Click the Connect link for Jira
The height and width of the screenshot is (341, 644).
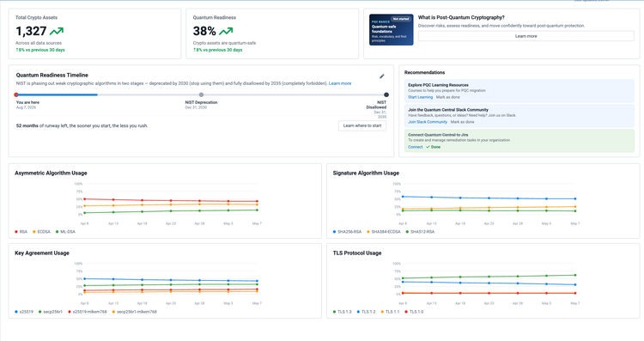(x=416, y=147)
